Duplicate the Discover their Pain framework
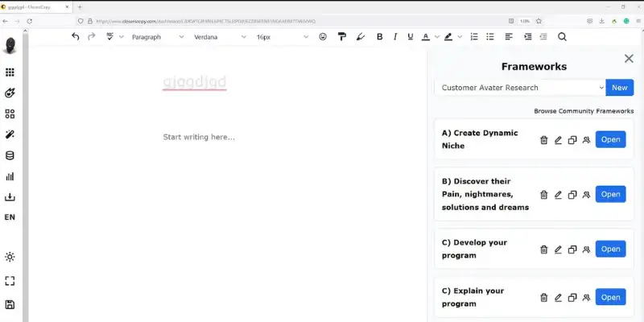 [x=572, y=195]
